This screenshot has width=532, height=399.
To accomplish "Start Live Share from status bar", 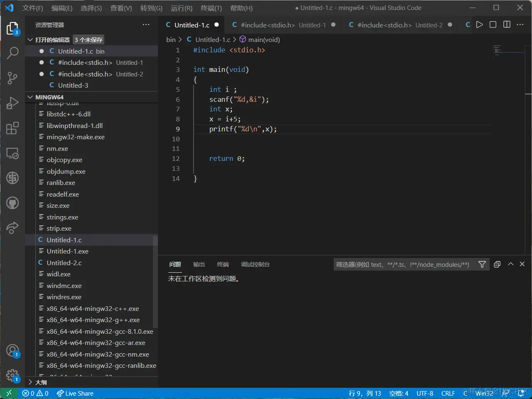I will pos(75,393).
